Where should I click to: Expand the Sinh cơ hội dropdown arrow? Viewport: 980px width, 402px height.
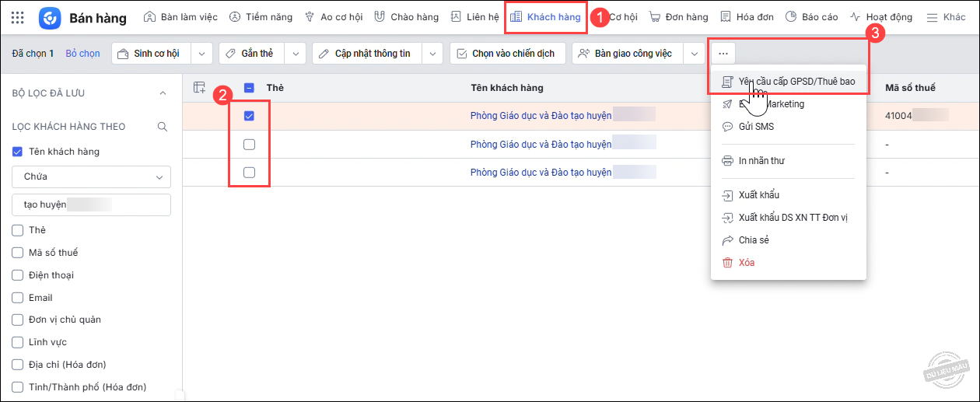[x=201, y=54]
